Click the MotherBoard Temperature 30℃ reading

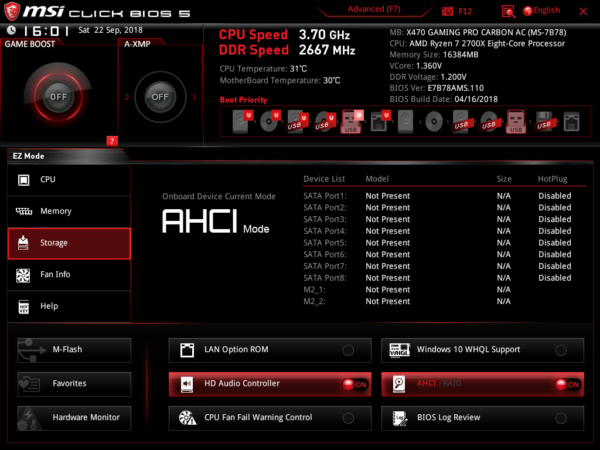(280, 81)
